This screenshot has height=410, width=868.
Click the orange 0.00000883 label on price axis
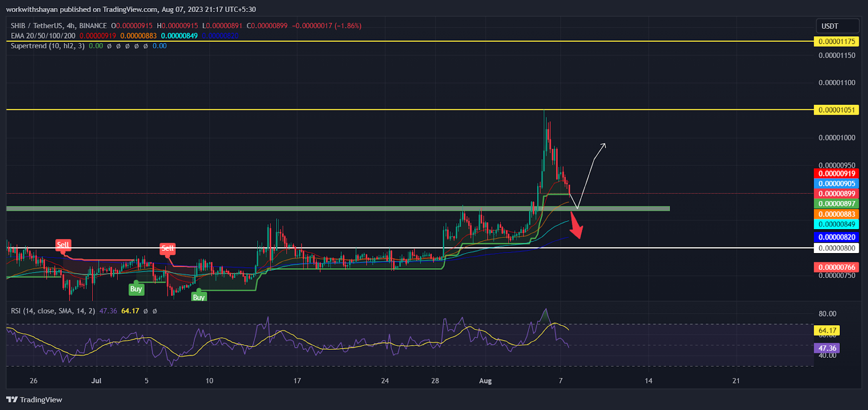(x=837, y=215)
